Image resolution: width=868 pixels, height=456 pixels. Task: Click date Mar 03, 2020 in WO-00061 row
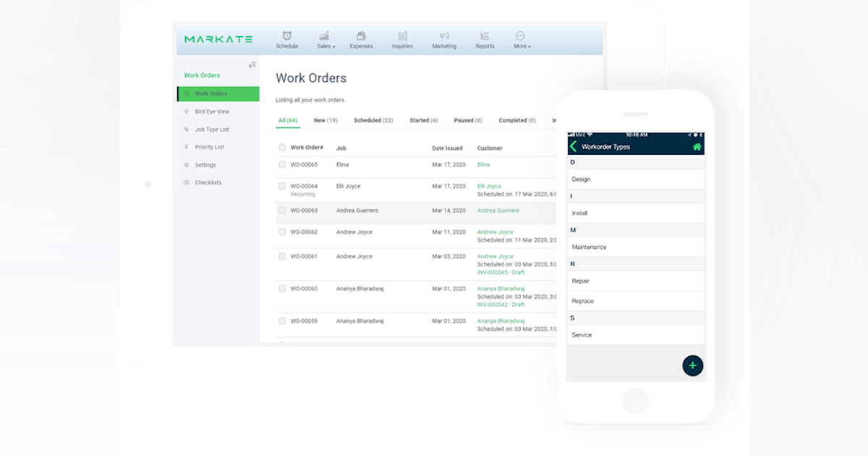449,256
